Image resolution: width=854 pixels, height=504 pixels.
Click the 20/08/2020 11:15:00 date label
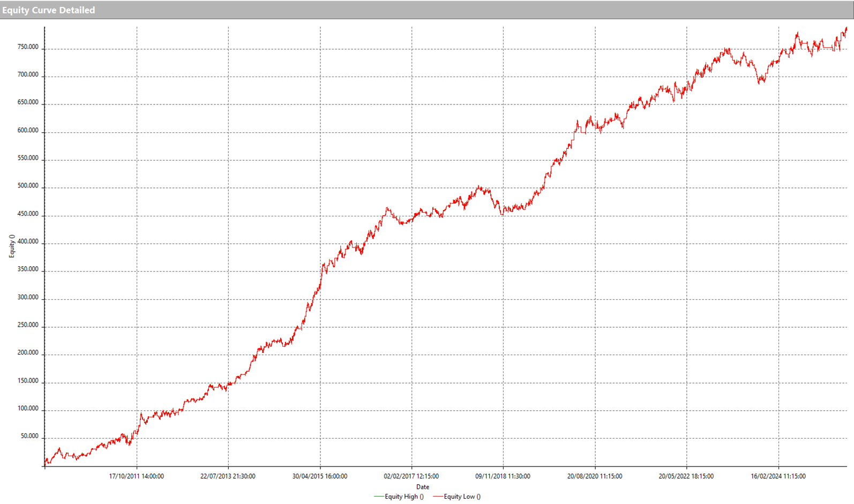point(595,476)
